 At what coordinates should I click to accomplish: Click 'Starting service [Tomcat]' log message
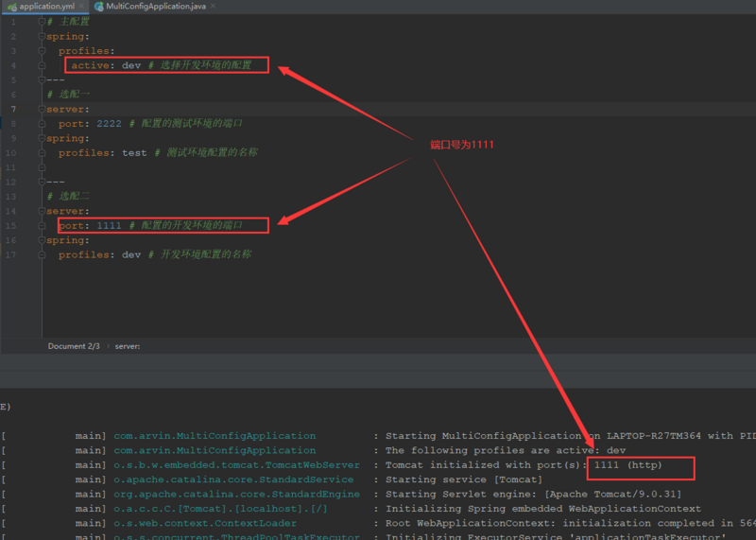point(464,479)
